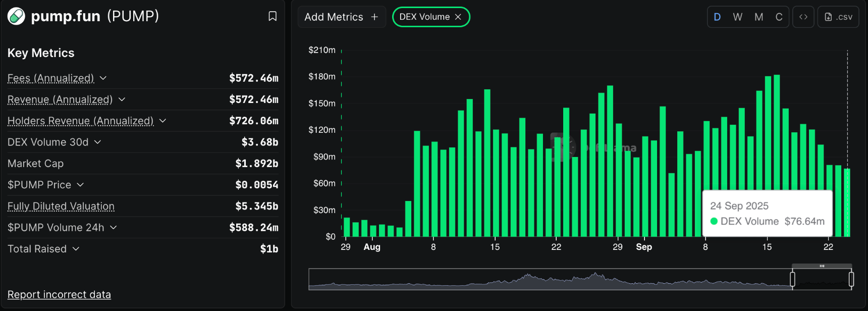Click the top grip of selected range window

[822, 266]
